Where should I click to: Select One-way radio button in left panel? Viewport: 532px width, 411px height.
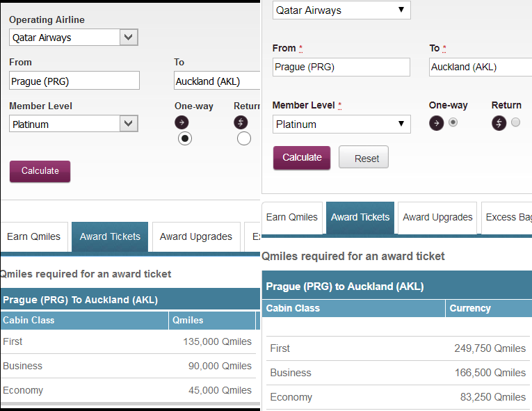tap(184, 138)
